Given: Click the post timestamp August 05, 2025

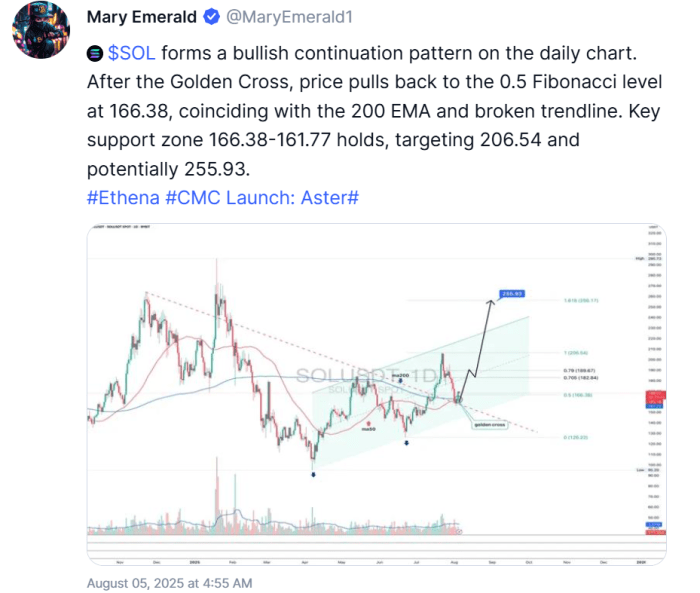Looking at the screenshot, I should (x=169, y=583).
